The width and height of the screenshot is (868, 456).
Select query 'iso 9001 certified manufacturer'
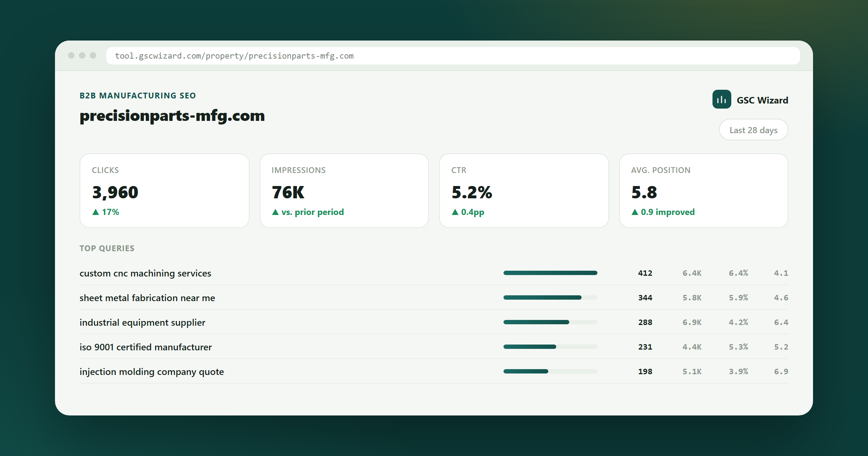[145, 347]
